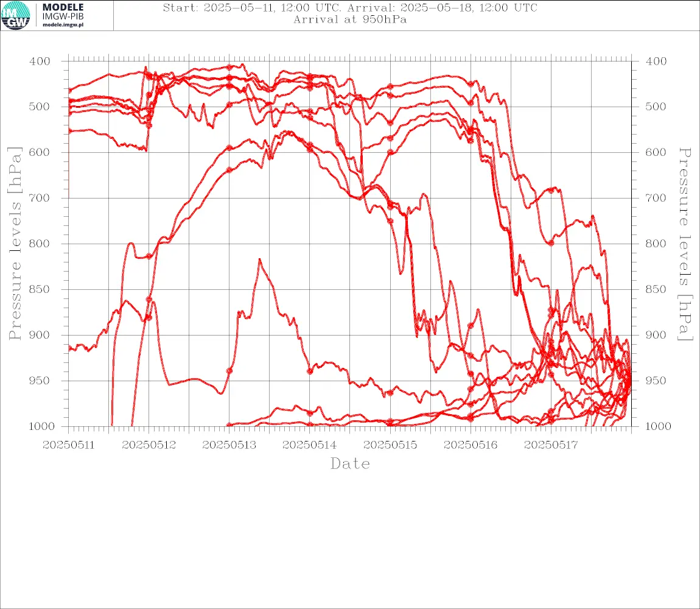700x609 pixels.
Task: Click the 20250513 date label
Action: click(x=229, y=445)
